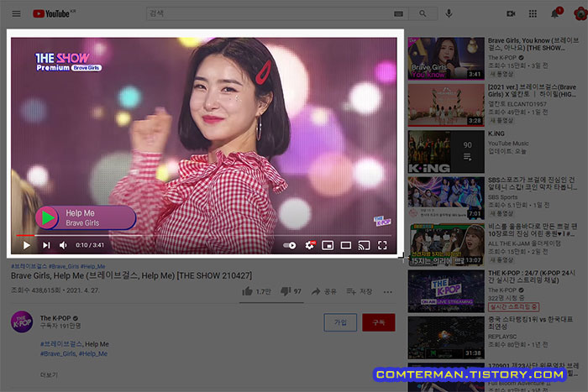Open the 중국 스타랭킹1위 vs 한국대표 title

530,323
